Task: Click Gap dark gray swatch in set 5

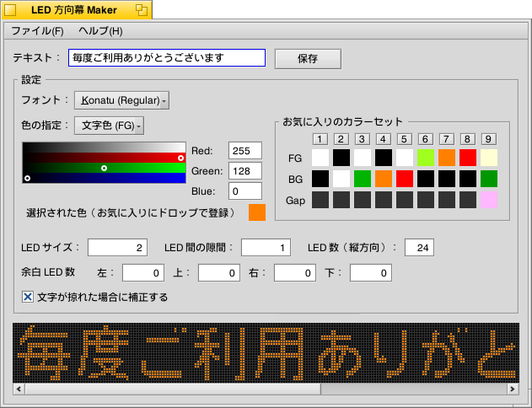Action: point(405,200)
